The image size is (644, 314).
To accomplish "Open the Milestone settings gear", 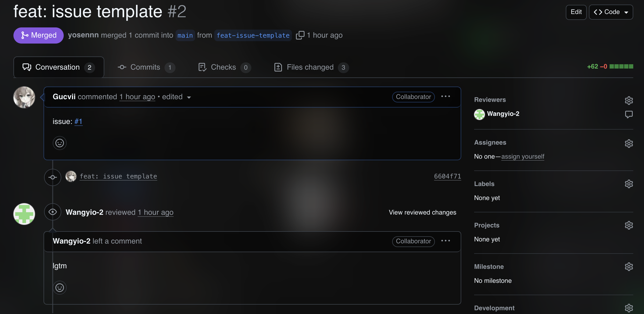I will [629, 267].
